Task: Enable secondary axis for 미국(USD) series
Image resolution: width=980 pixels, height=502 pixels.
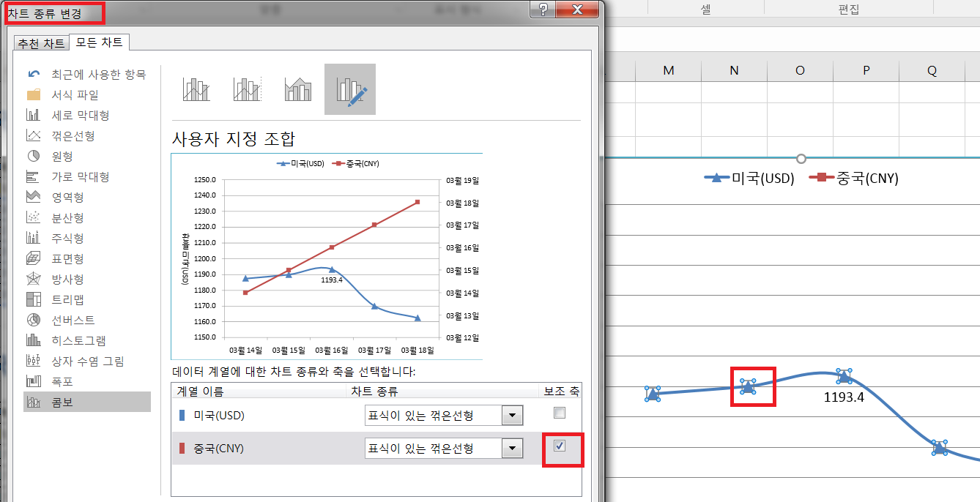Action: [x=560, y=413]
